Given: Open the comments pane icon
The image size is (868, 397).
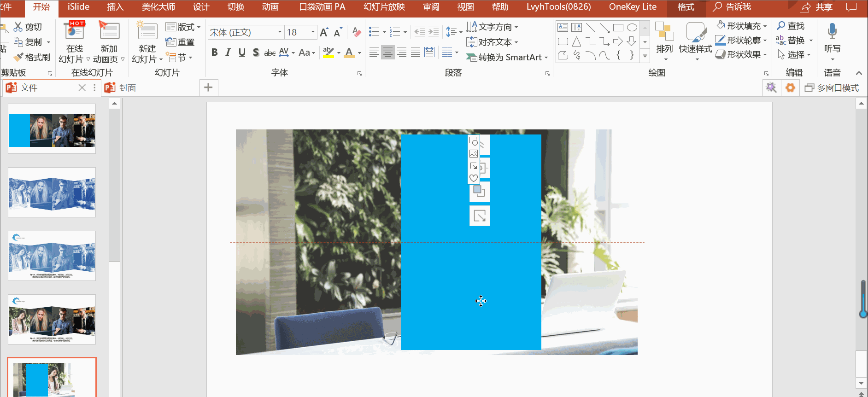Looking at the screenshot, I should click(x=851, y=7).
